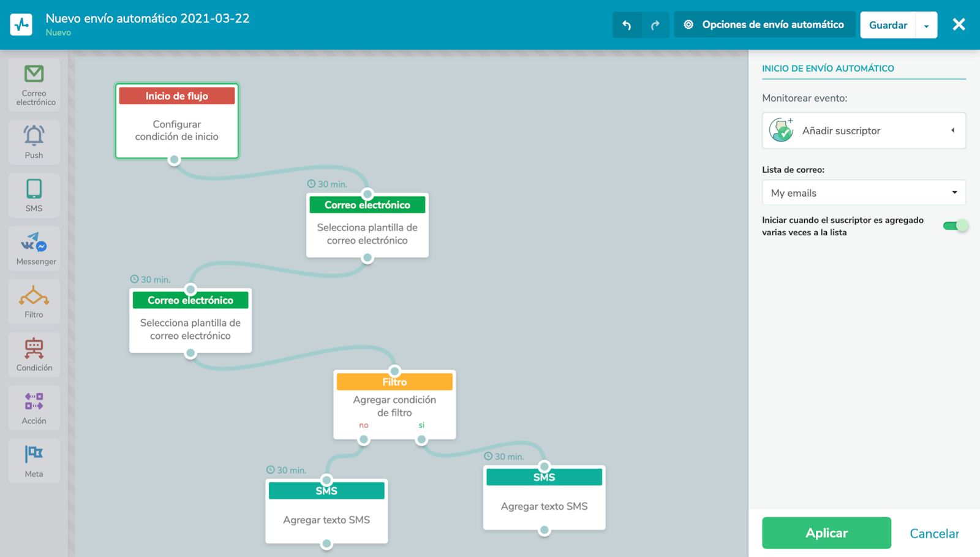
Task: Click the no branch of the Filtro node
Action: coord(363,425)
